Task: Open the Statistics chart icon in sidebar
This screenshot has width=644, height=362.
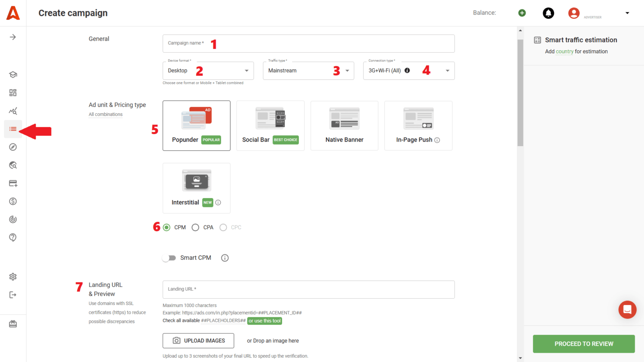Action: 13,111
